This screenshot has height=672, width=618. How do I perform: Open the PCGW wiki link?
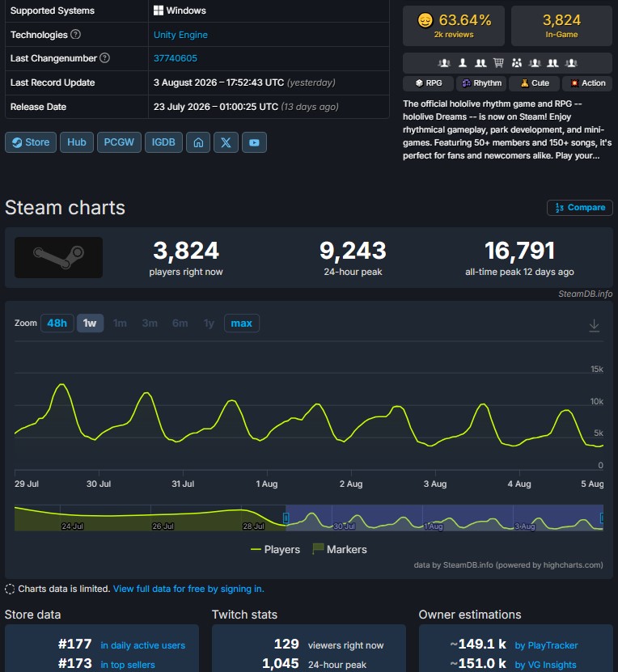pyautogui.click(x=119, y=142)
